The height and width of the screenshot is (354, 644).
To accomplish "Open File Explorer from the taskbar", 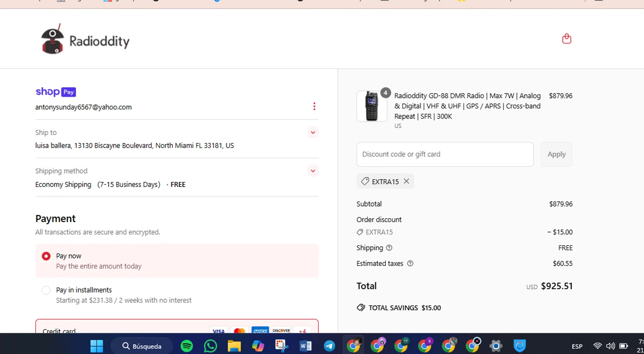I will pos(234,346).
